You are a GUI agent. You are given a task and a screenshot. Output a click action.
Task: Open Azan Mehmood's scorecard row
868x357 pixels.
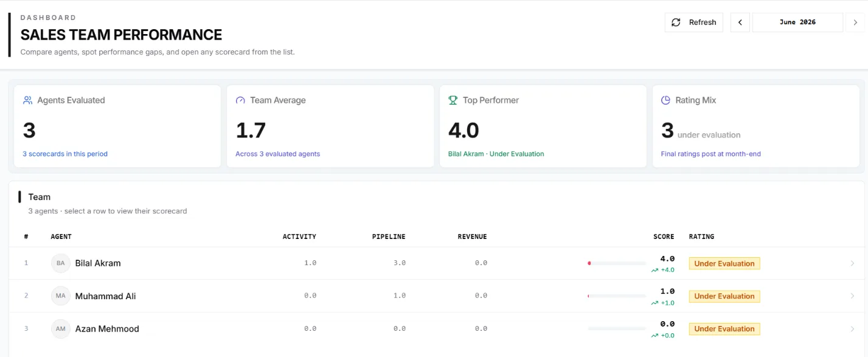[x=436, y=328]
